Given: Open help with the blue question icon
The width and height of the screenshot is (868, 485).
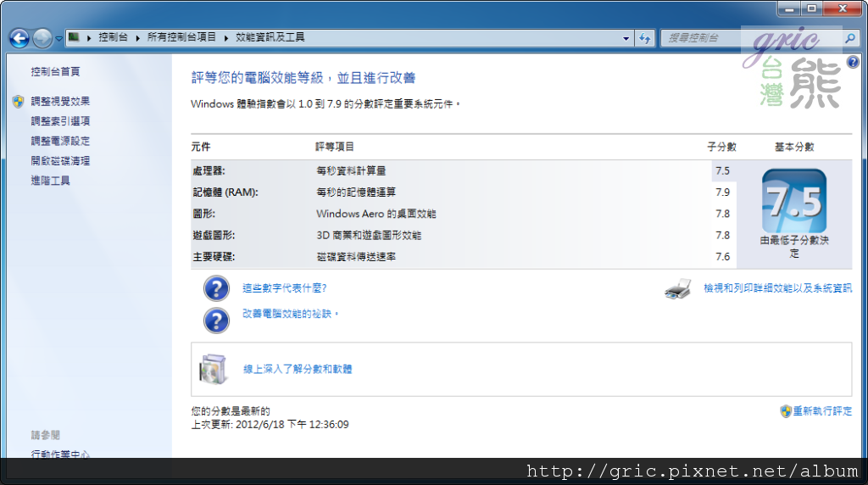Looking at the screenshot, I should (853, 62).
